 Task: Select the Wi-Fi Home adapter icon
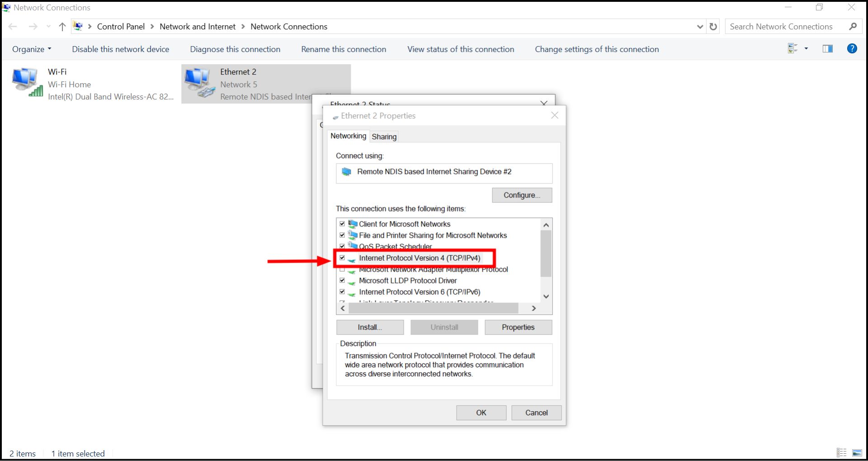pos(26,81)
